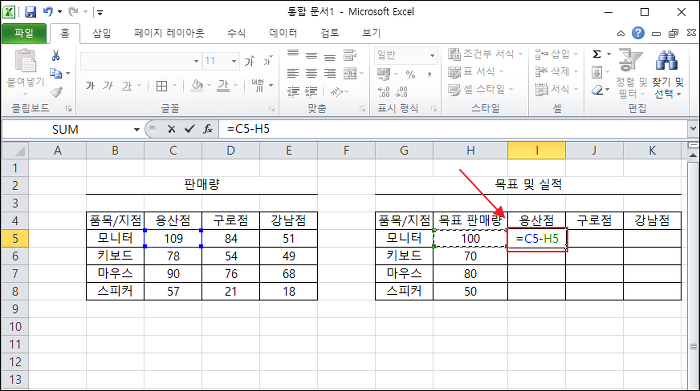The width and height of the screenshot is (700, 391).
Task: Click the Format Painter brush icon
Action: [56, 92]
